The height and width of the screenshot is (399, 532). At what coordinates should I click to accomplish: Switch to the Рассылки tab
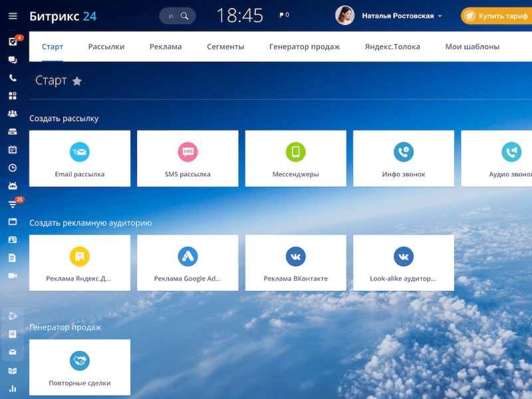coord(106,47)
